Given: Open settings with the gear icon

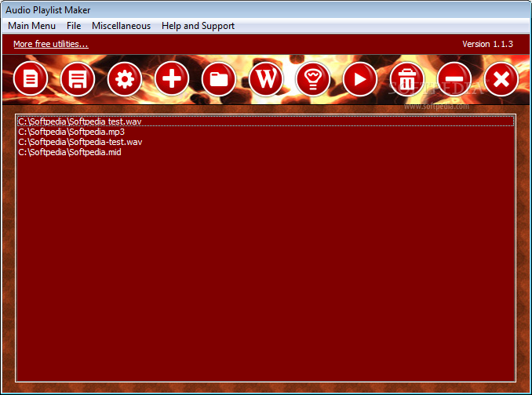Looking at the screenshot, I should coord(125,79).
